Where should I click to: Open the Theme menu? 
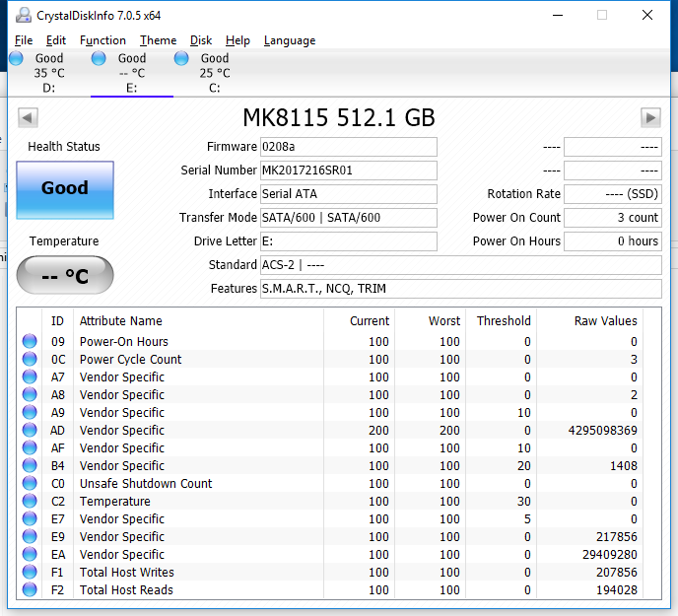[158, 40]
